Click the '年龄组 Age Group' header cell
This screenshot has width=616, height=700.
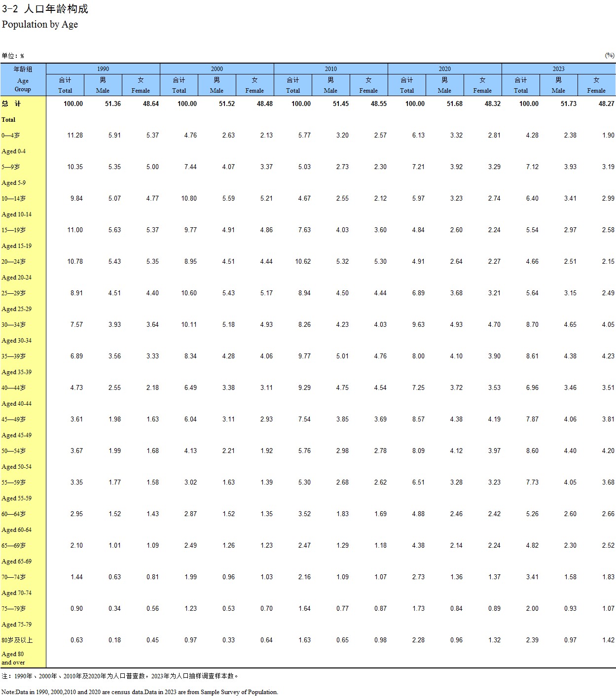[23, 79]
